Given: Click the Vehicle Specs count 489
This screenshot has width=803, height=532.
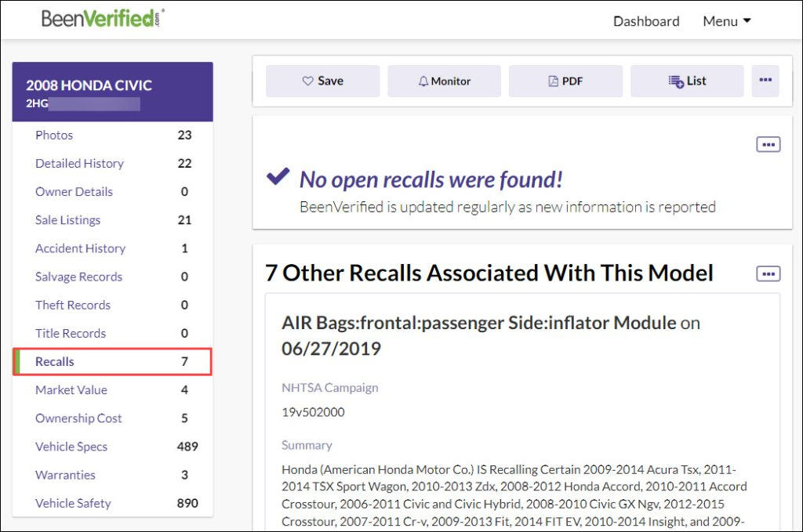Looking at the screenshot, I should 187,447.
